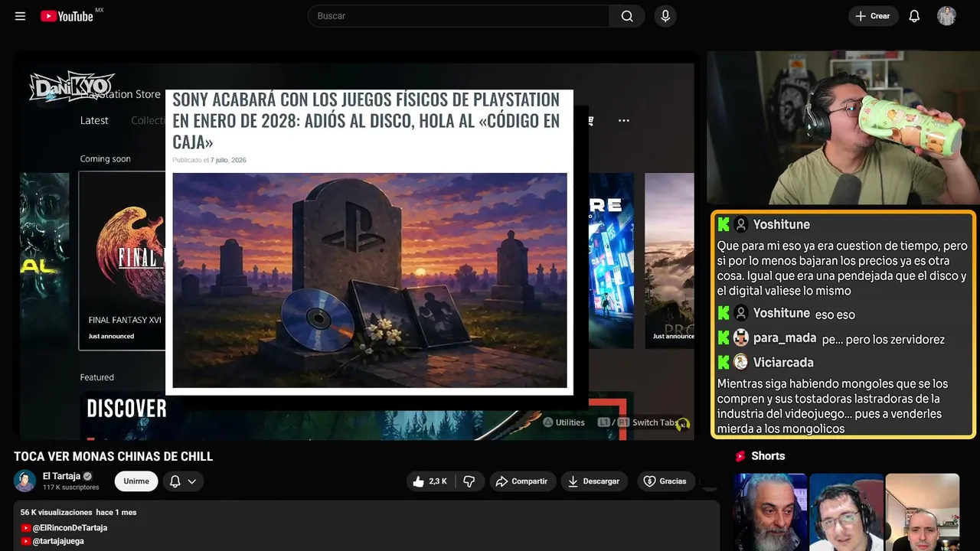Click the Featured section label

tap(97, 377)
